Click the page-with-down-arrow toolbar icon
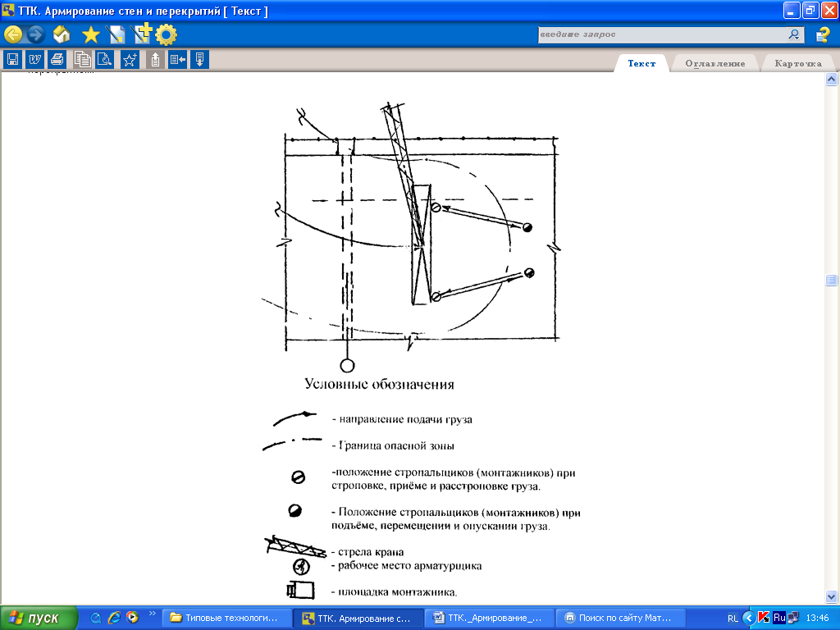840x630 pixels. [199, 59]
